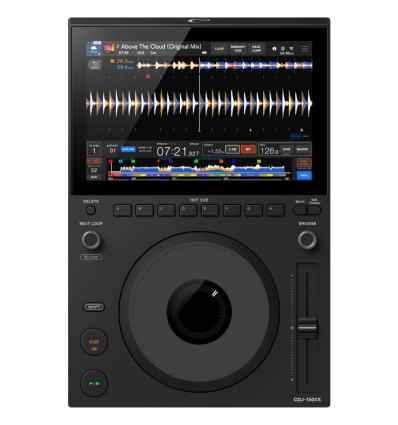This screenshot has width=398, height=425.
Task: Tap the red quantize button left of waveform
Action: 94,161
